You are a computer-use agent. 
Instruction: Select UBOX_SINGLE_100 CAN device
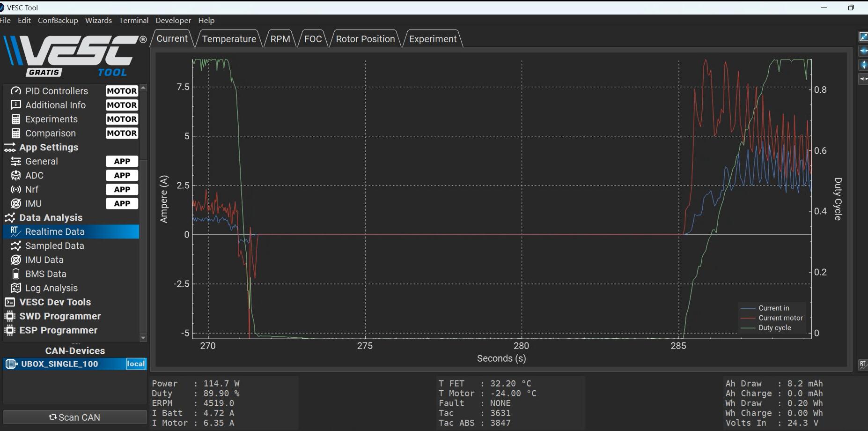pos(75,364)
